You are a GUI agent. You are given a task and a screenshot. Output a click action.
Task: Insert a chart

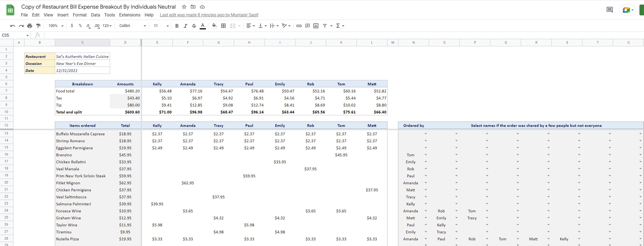316,26
